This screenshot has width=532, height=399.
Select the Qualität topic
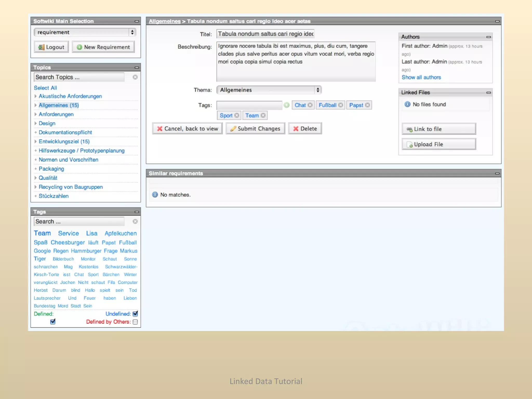click(48, 178)
